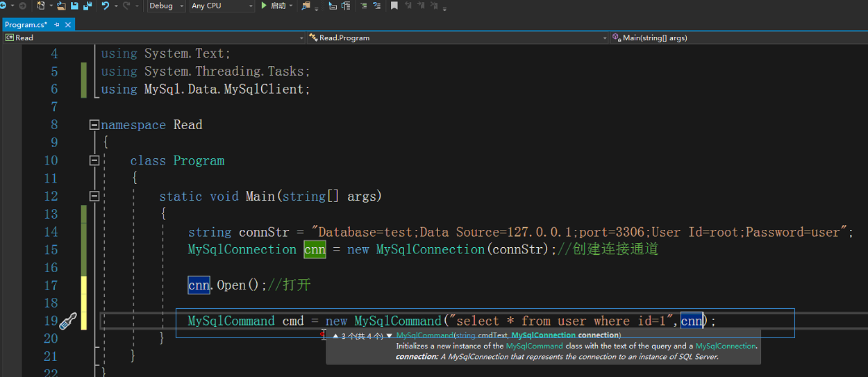868x377 pixels.
Task: Click the connStr variable name on line 14
Action: tap(267, 232)
